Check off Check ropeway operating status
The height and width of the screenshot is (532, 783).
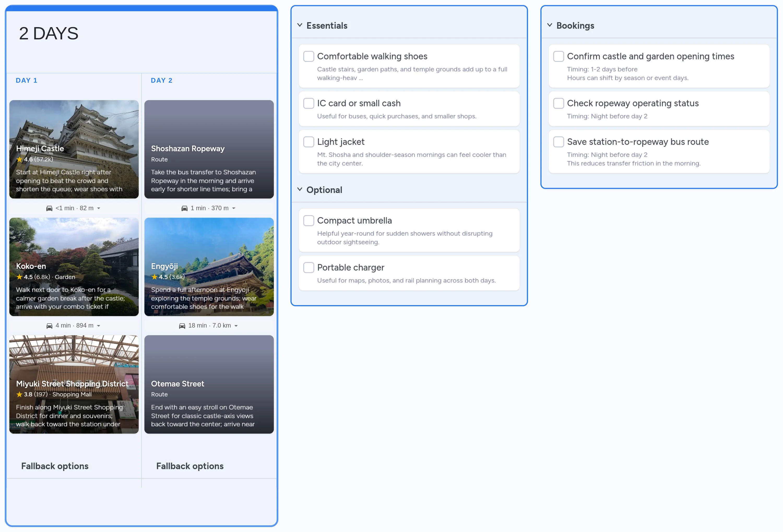[558, 103]
